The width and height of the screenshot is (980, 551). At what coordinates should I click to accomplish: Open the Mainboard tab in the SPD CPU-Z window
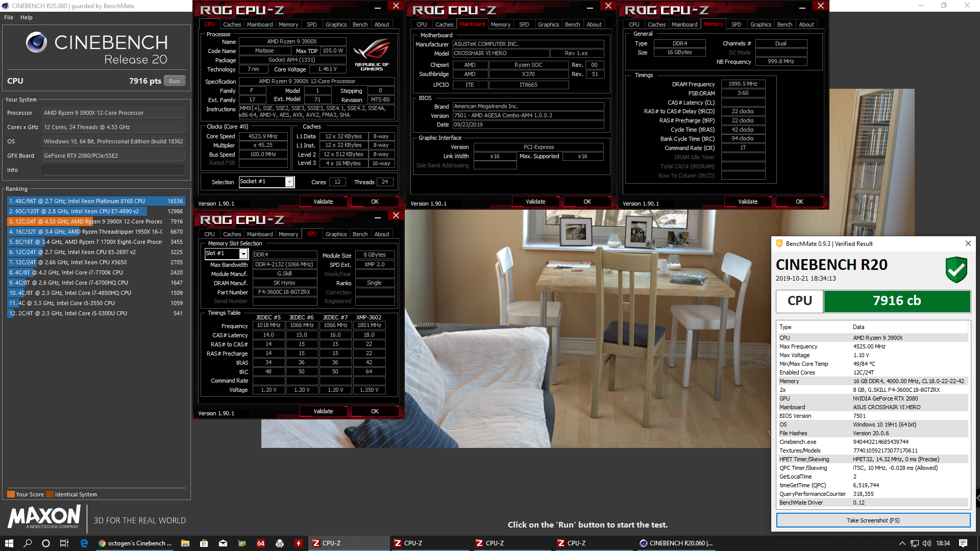click(260, 234)
